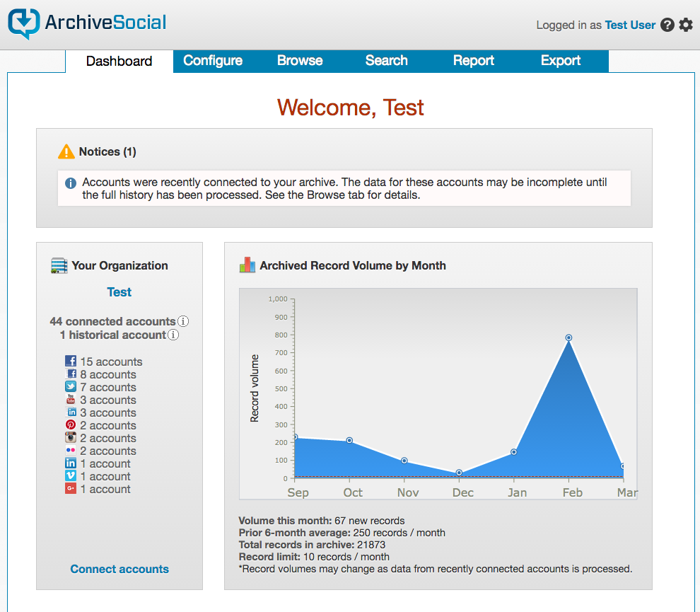Click the '7 accounts' text
Screen dimensions: 700x612
[x=108, y=387]
